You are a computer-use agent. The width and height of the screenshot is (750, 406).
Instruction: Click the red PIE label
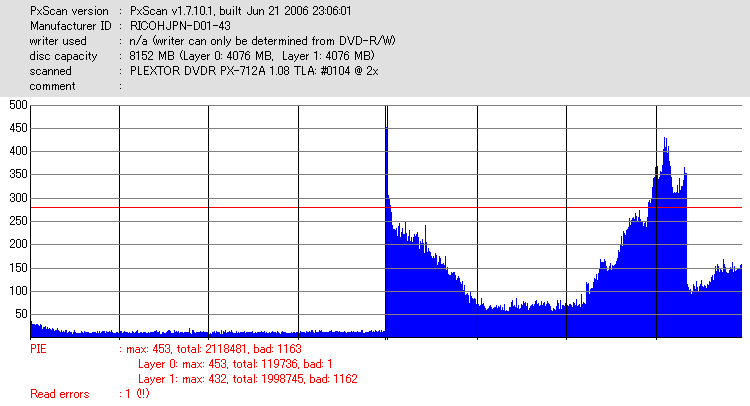coord(38,349)
